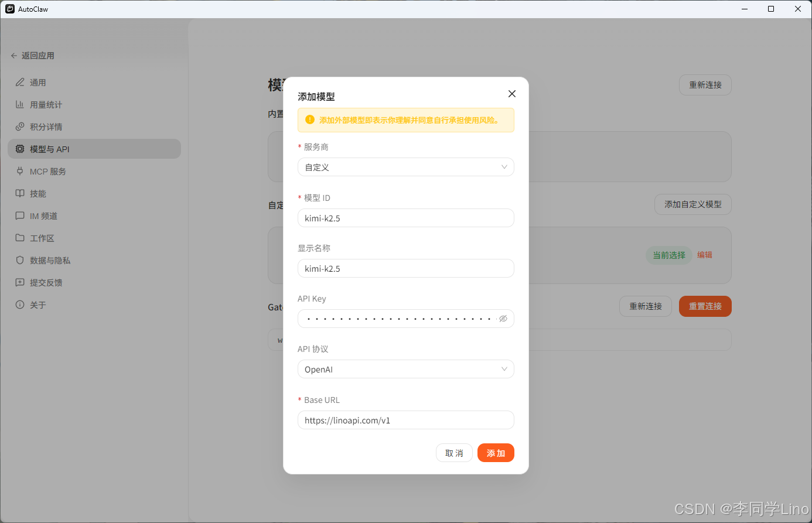Toggle API Key visibility eye icon
Viewport: 812px width, 523px height.
pyautogui.click(x=503, y=319)
